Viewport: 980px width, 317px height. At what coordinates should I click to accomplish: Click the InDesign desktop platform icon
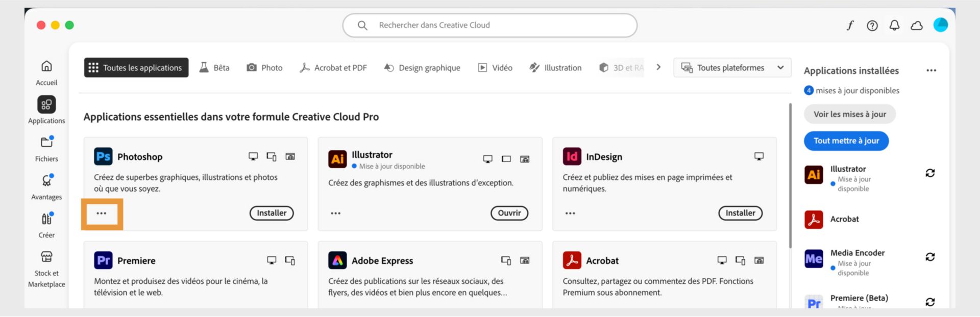pyautogui.click(x=759, y=156)
